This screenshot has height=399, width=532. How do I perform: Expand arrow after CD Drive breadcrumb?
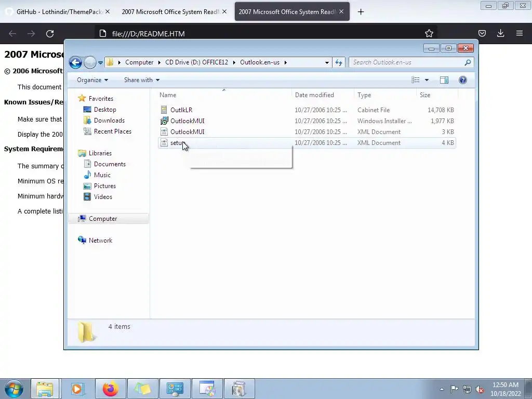point(234,62)
